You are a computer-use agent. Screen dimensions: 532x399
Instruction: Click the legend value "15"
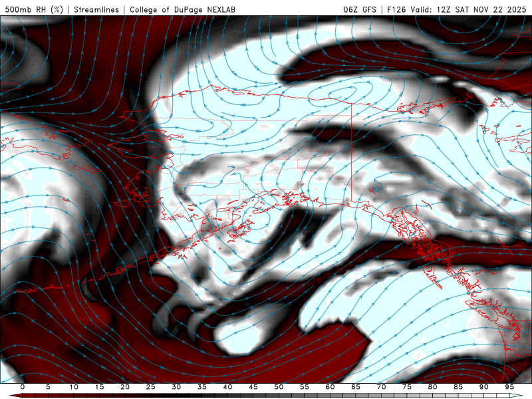click(x=99, y=387)
